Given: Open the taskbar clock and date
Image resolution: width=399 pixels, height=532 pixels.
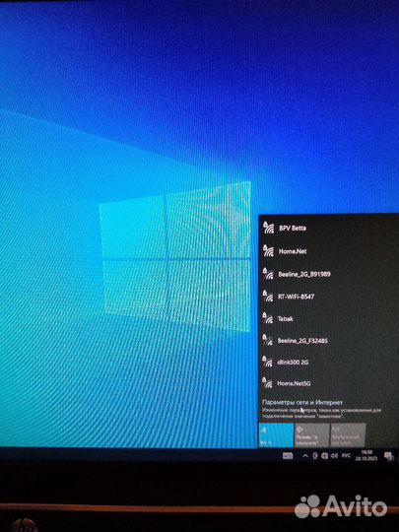Looking at the screenshot, I should pos(366,455).
